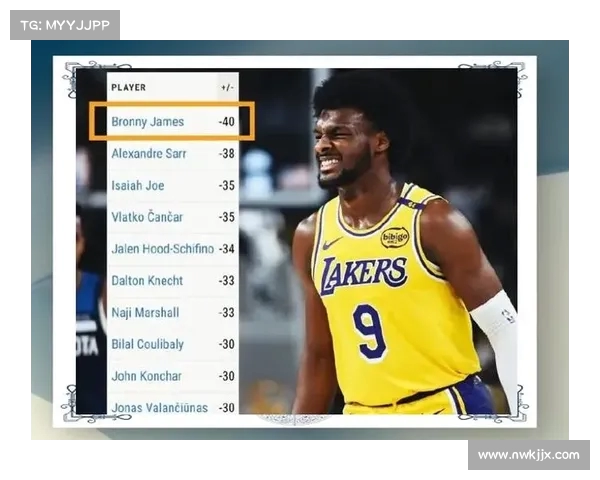Screen dimensions: 600x480
Task: Click the top-left ornamental frame corner
Action: pyautogui.click(x=83, y=76)
